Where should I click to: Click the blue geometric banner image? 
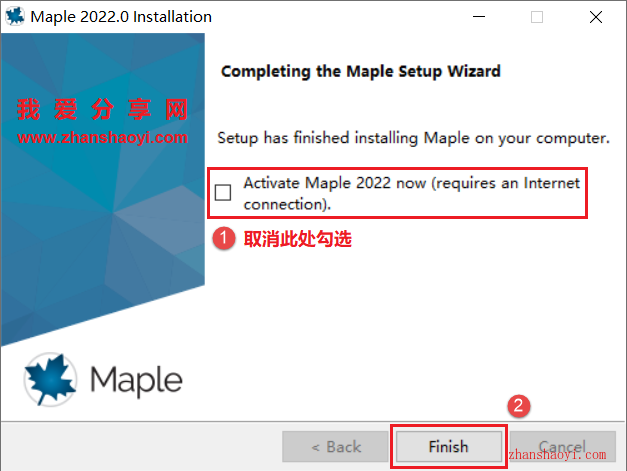click(x=103, y=190)
